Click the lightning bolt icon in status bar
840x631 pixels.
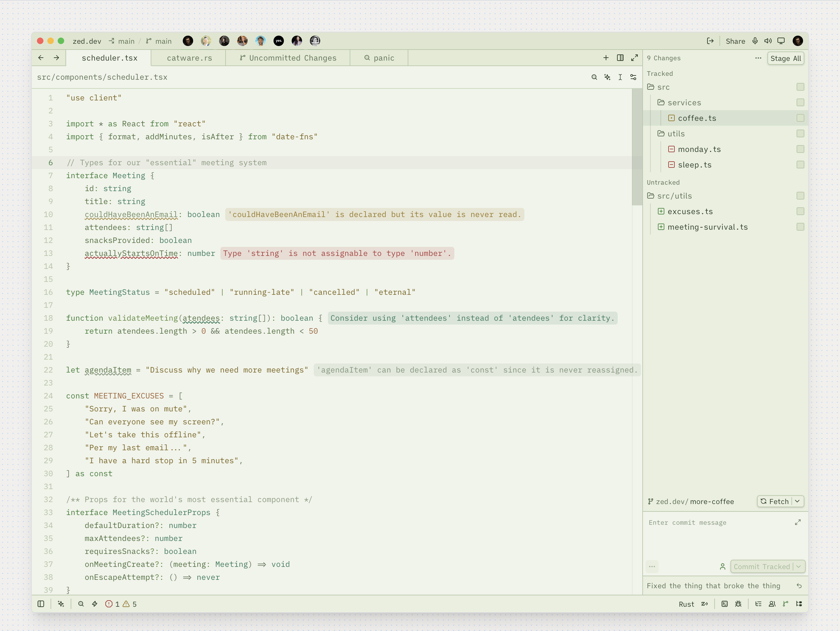pos(95,604)
